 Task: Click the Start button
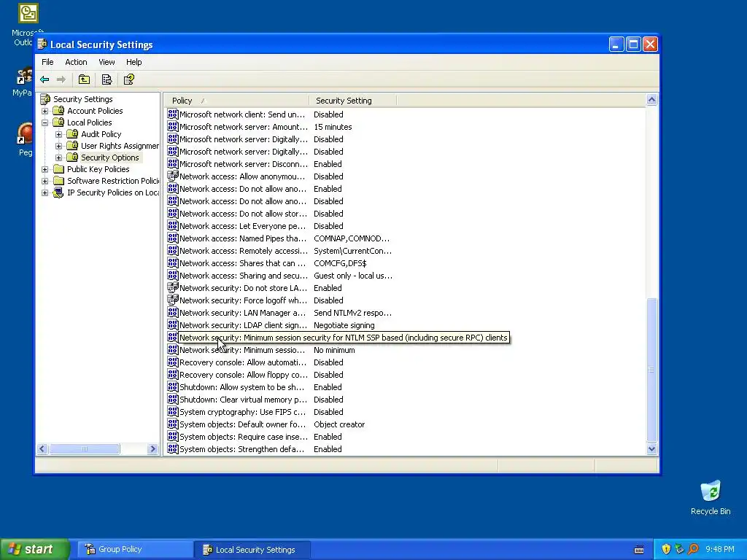(x=35, y=549)
